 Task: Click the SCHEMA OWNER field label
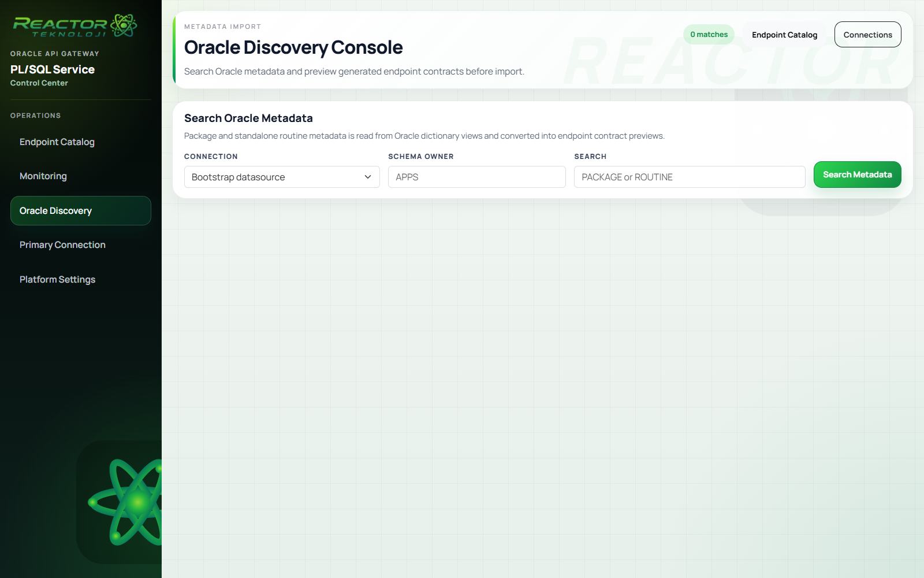click(421, 157)
